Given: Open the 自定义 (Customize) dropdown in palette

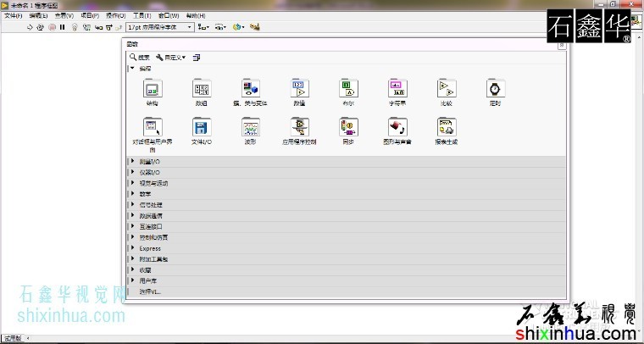Looking at the screenshot, I should tap(171, 58).
